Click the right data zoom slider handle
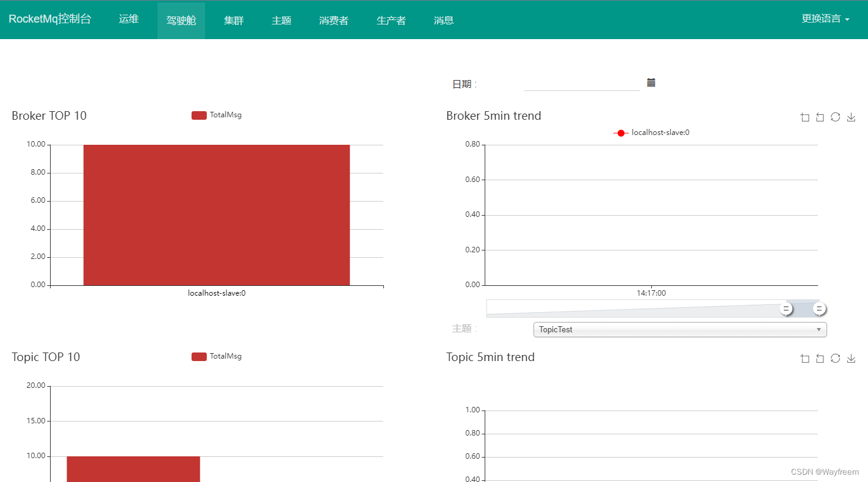Image resolution: width=868 pixels, height=482 pixels. click(x=820, y=309)
